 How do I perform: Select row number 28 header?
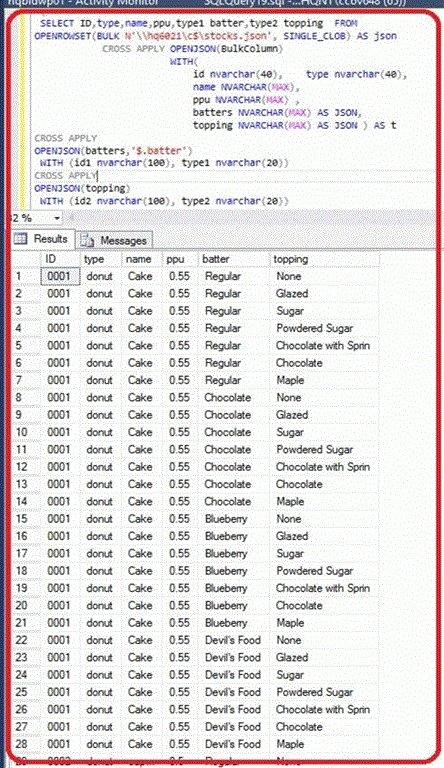click(25, 744)
